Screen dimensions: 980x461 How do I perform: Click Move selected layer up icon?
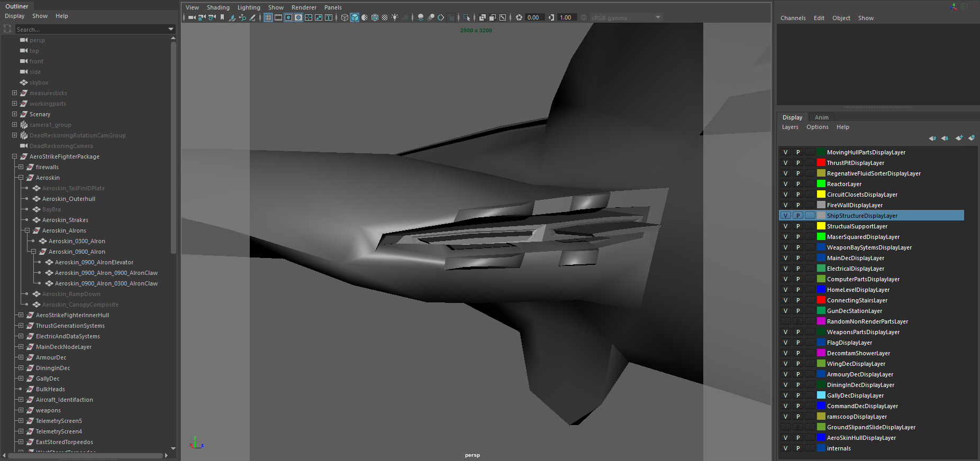pyautogui.click(x=932, y=138)
